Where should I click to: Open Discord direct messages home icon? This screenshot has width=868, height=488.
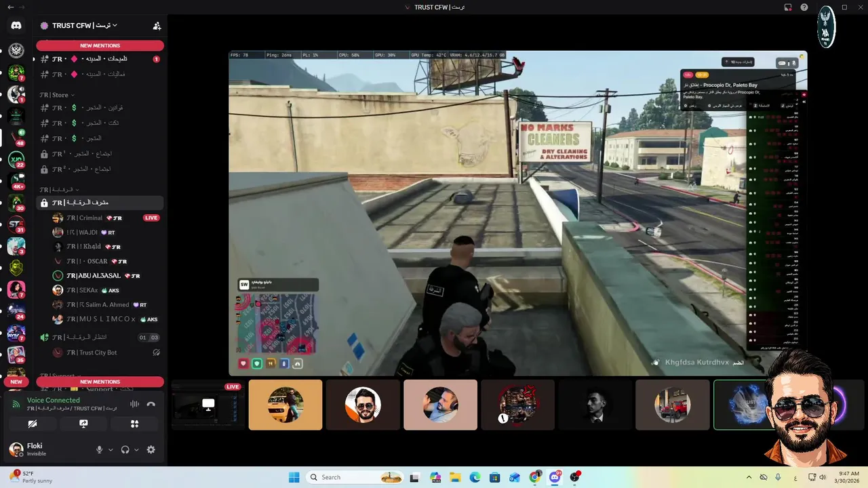pos(16,26)
